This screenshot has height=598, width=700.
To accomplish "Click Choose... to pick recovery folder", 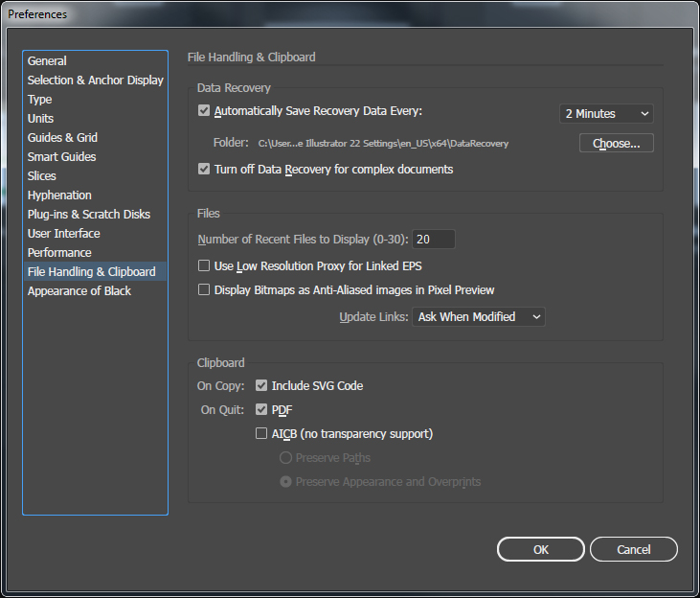I will pyautogui.click(x=617, y=143).
